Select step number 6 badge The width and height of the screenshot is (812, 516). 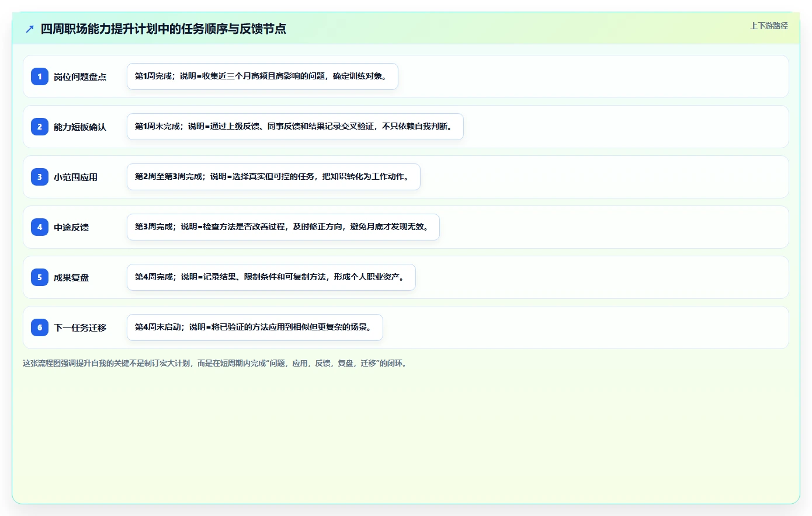(x=40, y=327)
